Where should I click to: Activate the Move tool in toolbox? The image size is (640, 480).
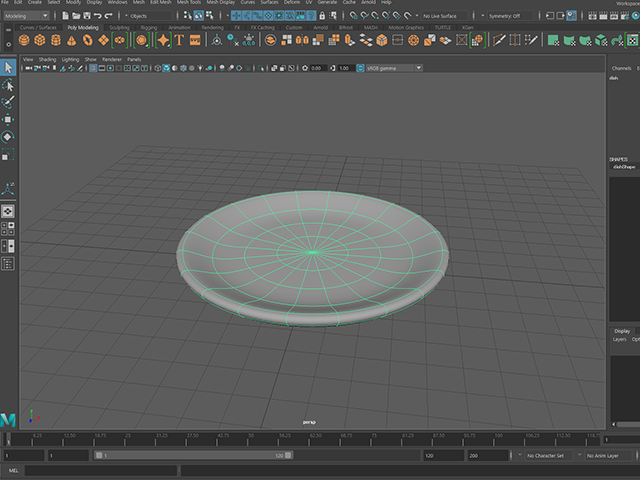[x=8, y=120]
